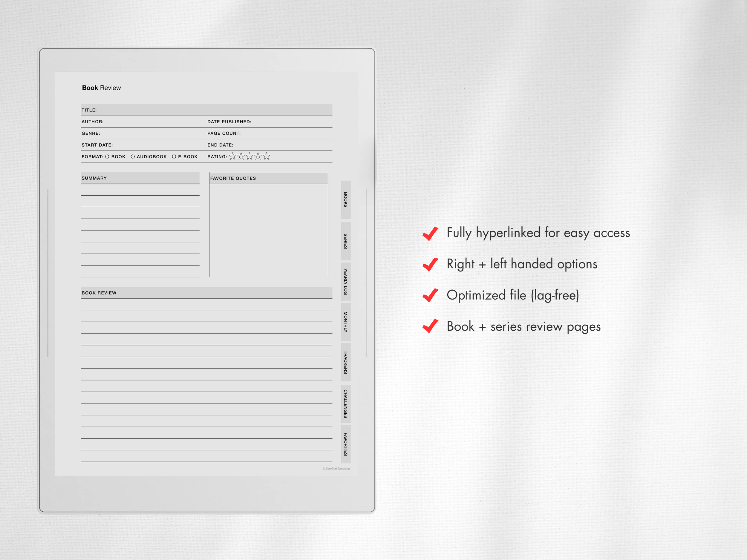Click the BOOK REVIEW section header
747x560 pixels.
point(206,293)
